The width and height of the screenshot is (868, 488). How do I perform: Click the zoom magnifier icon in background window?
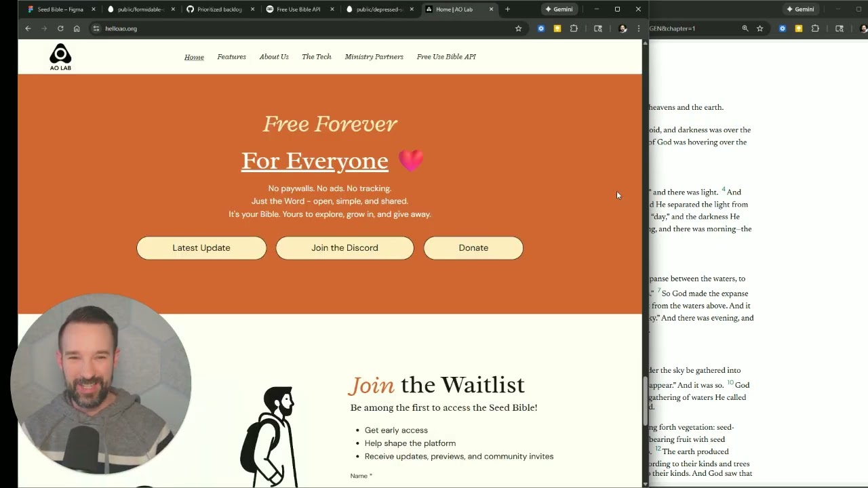click(745, 28)
